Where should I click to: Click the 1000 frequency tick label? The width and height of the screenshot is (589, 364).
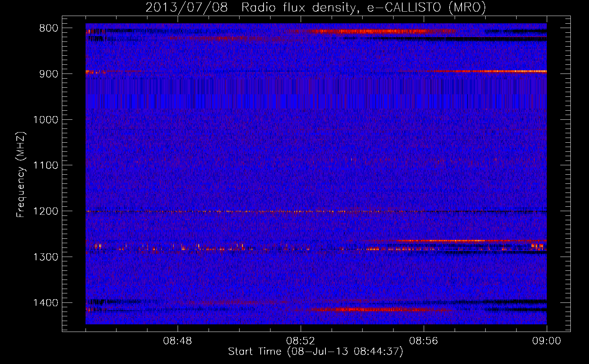pyautogui.click(x=46, y=120)
